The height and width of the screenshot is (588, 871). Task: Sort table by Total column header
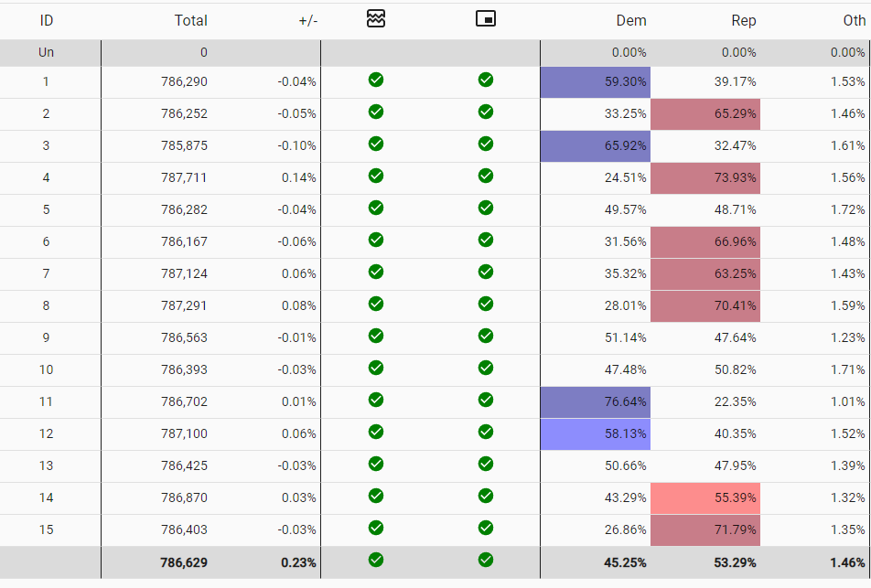[190, 20]
